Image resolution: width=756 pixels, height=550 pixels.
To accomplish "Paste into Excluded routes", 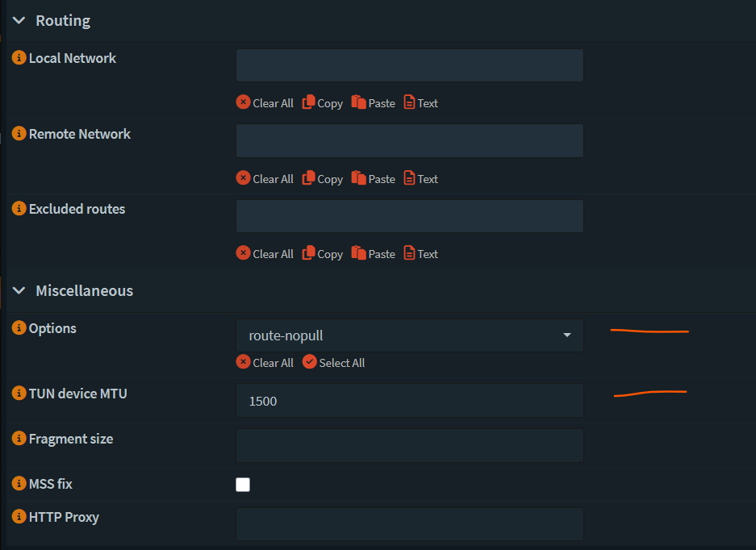I will [373, 254].
